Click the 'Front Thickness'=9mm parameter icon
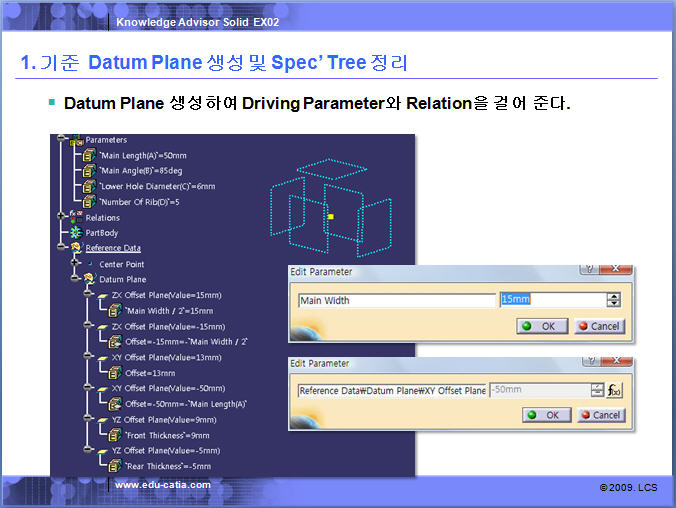The image size is (676, 508). (x=114, y=435)
